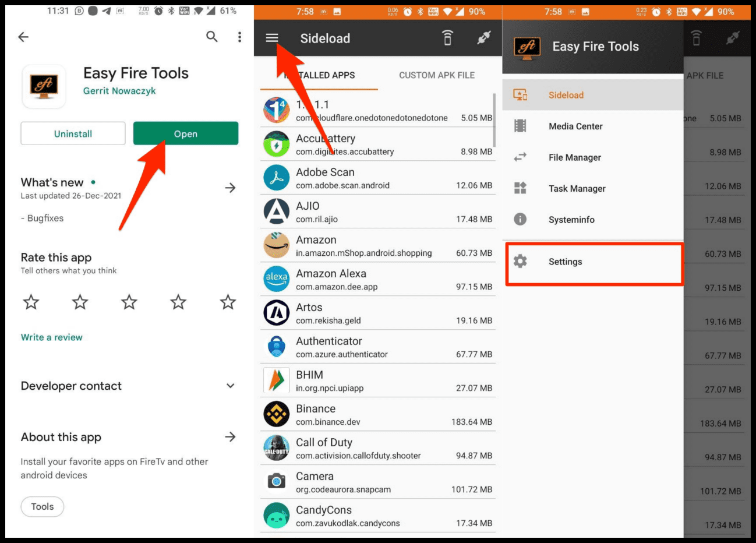The width and height of the screenshot is (756, 543).
Task: Open the Play Store search icon
Action: coord(212,37)
